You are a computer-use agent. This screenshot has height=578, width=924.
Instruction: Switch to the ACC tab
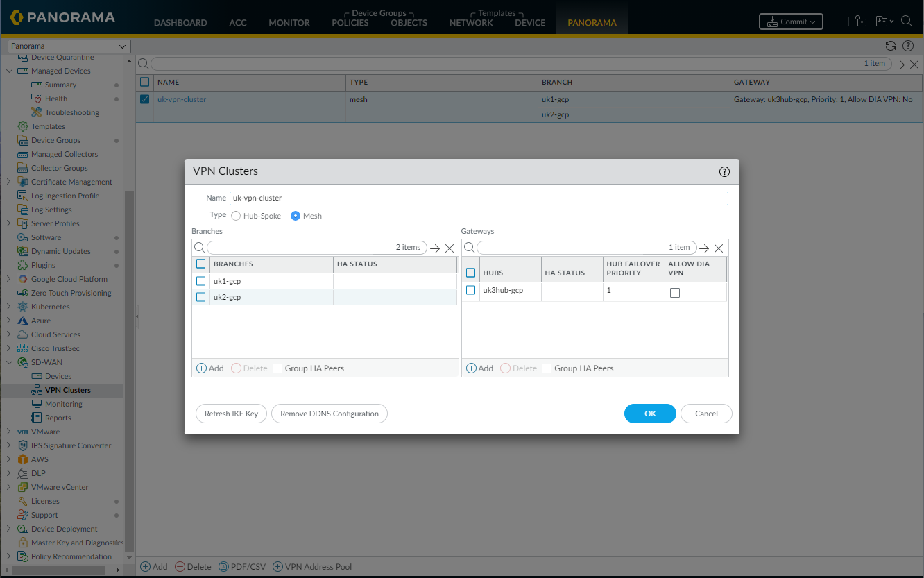tap(238, 22)
